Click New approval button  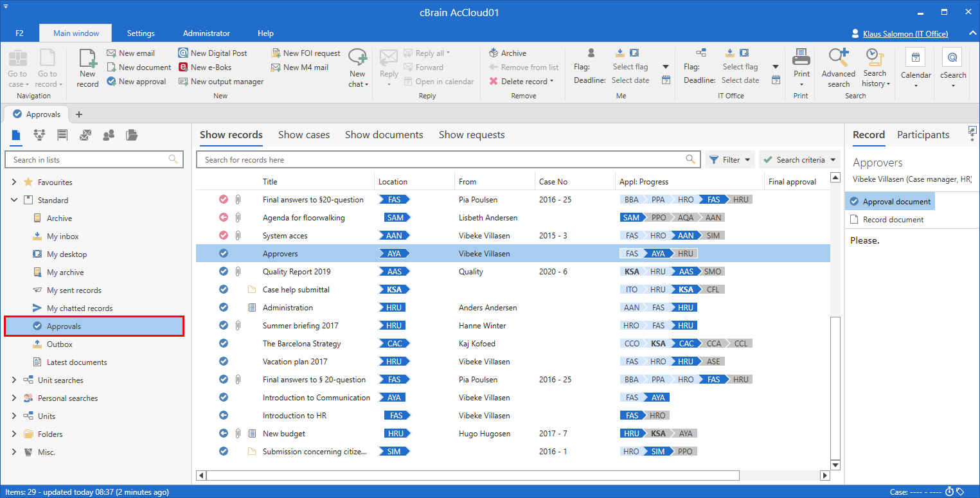coord(136,82)
